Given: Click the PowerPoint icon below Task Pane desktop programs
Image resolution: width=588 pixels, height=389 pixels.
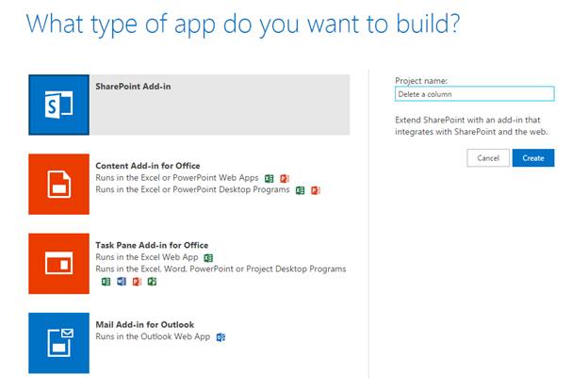Looking at the screenshot, I should [137, 282].
